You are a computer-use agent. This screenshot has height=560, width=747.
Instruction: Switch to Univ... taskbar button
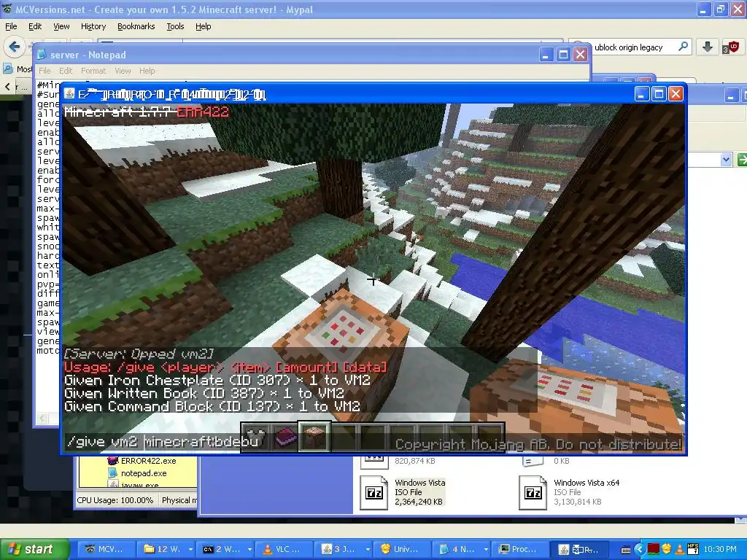402,549
